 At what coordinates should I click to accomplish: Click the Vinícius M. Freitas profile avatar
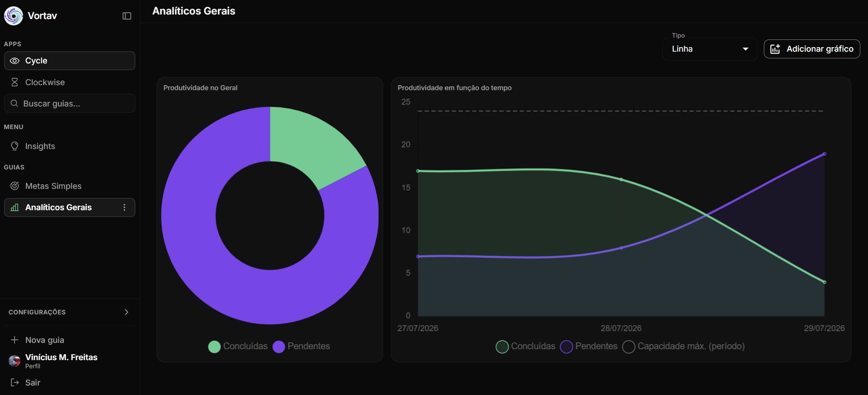(x=14, y=361)
